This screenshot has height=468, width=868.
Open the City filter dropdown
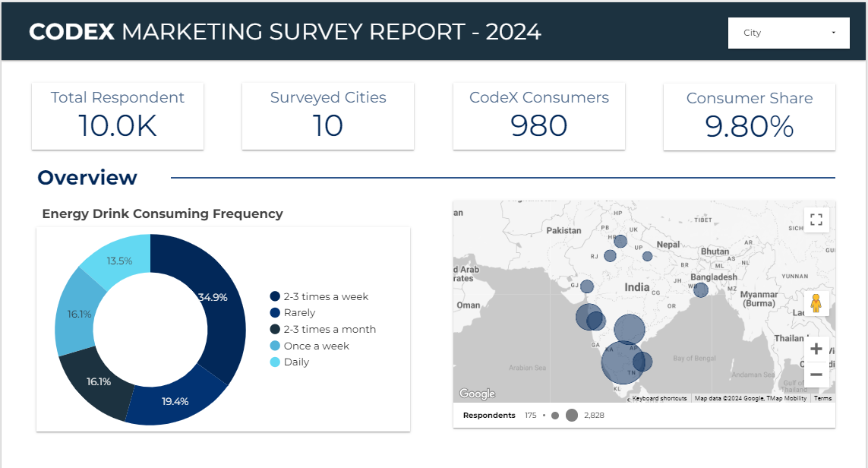[788, 33]
